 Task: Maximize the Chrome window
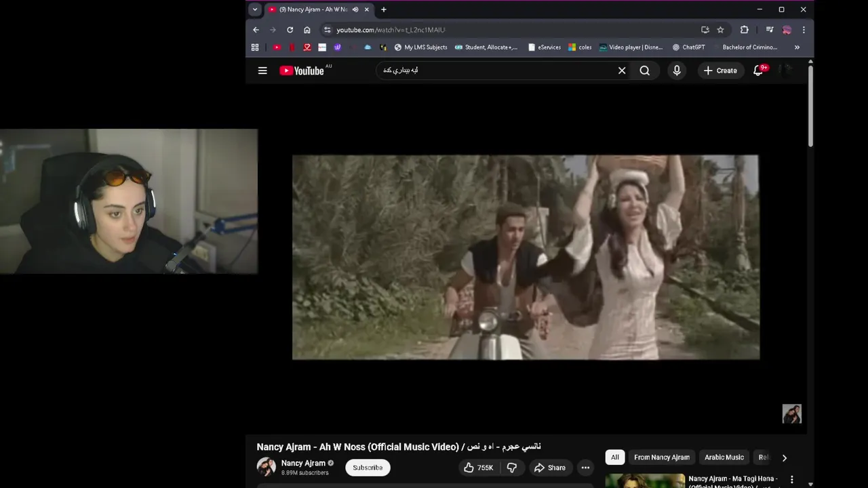pyautogui.click(x=781, y=9)
